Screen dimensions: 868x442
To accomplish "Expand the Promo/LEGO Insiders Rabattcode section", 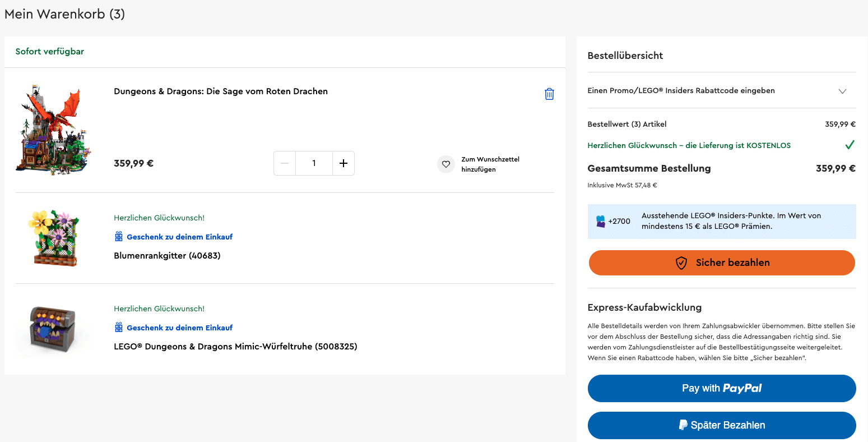I will tap(722, 90).
